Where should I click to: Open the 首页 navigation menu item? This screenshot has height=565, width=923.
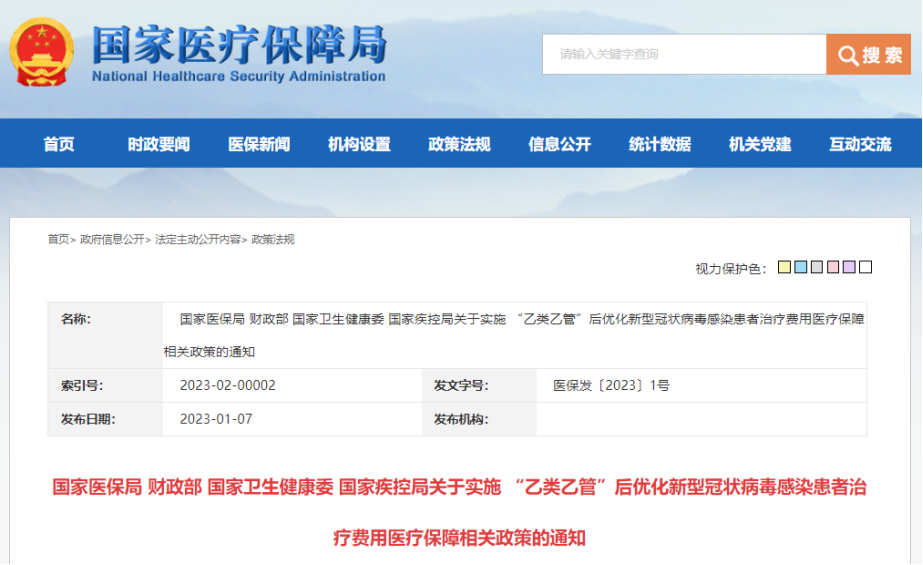click(59, 144)
